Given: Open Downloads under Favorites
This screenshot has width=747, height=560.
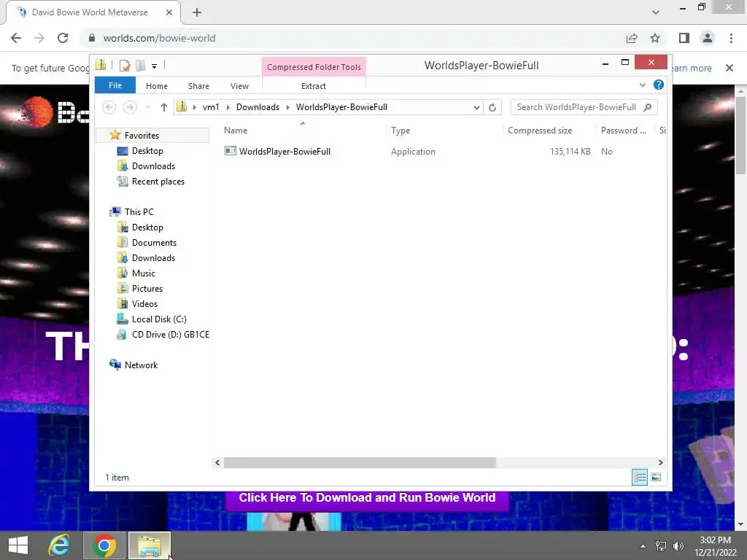Looking at the screenshot, I should [153, 166].
